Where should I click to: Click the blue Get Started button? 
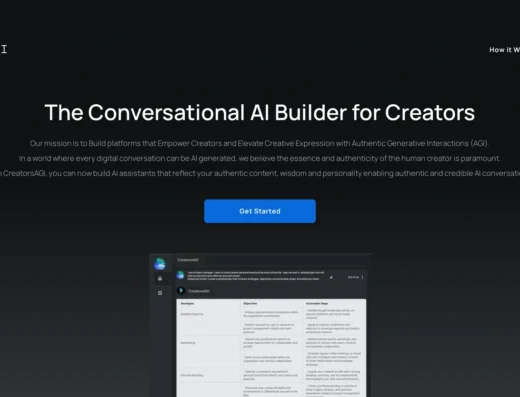260,211
